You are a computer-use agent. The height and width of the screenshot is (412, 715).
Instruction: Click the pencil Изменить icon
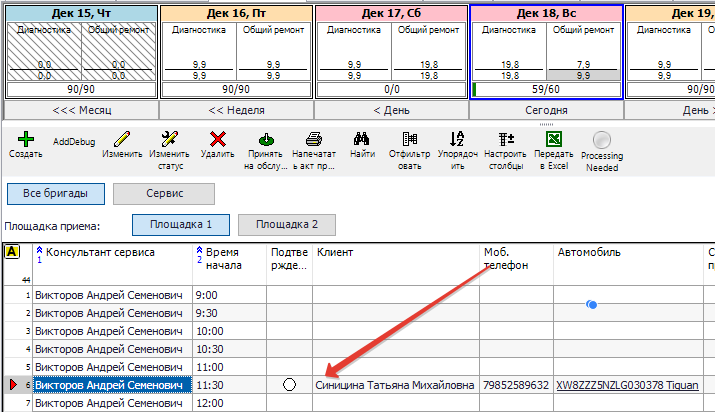click(121, 139)
